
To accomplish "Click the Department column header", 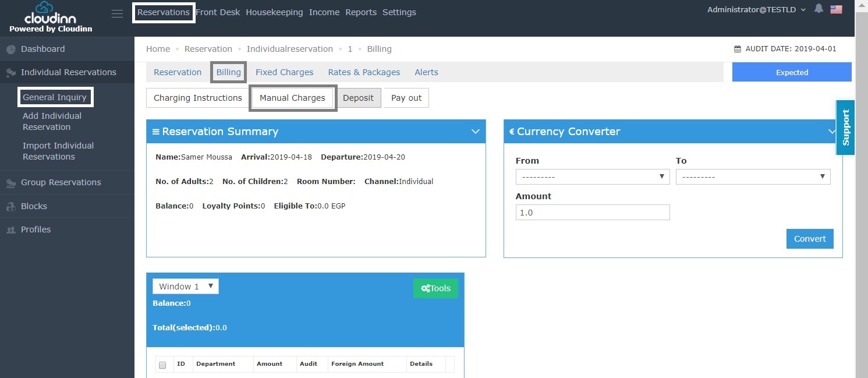I will coord(216,364).
